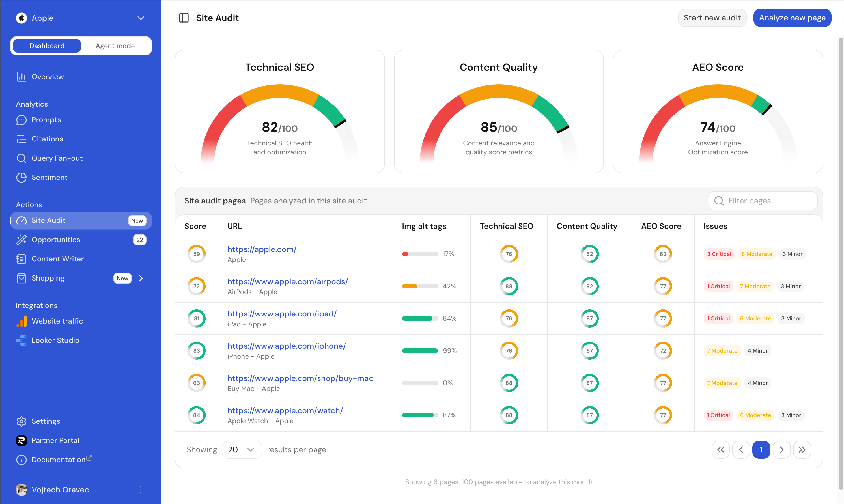Screen dimensions: 844x504
Task: Click the AEO score 62 circle
Action: [663, 254]
